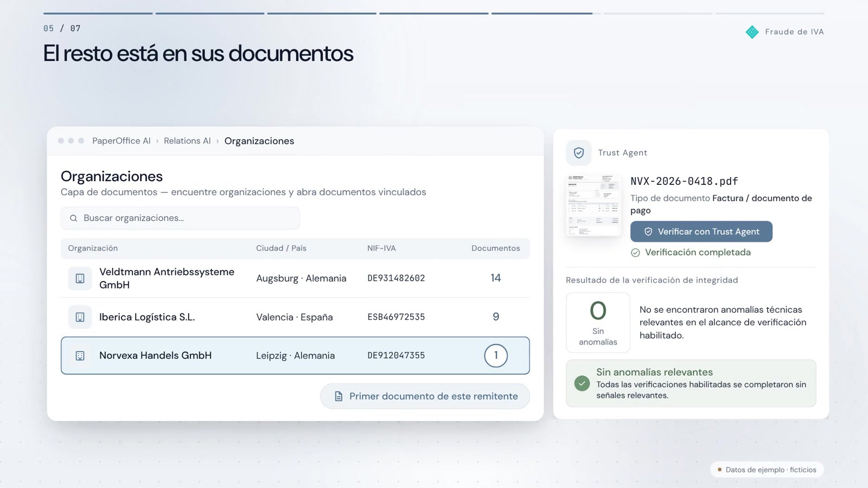Click the Datos de ejemplo · ficticios badge
This screenshot has width=868, height=488.
767,470
